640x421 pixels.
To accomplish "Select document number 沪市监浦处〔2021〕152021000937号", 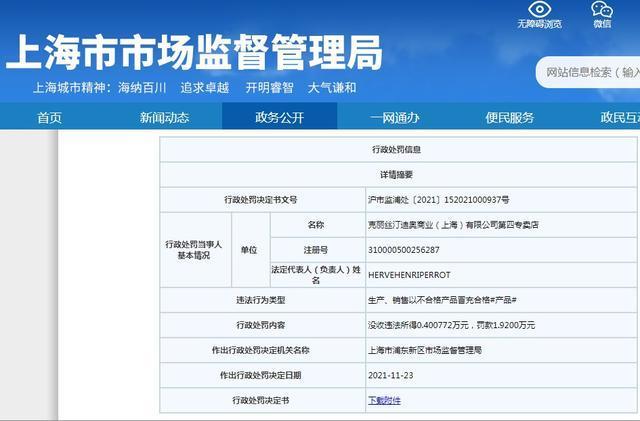I will 438,200.
